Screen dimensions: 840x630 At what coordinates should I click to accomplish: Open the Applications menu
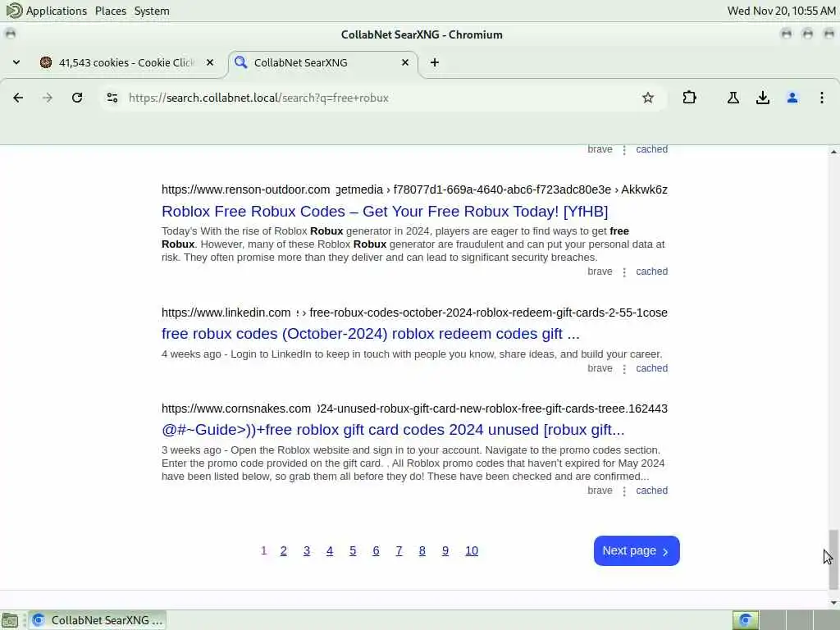pyautogui.click(x=57, y=11)
